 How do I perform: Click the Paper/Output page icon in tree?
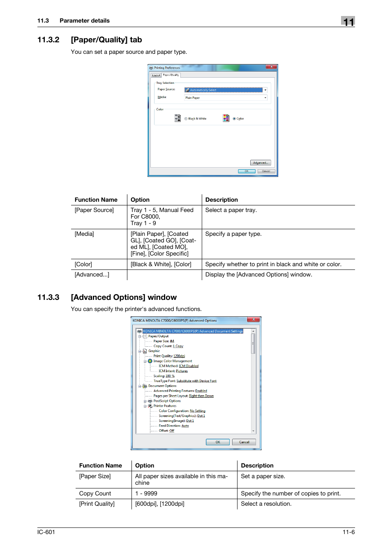pyautogui.click(x=145, y=336)
